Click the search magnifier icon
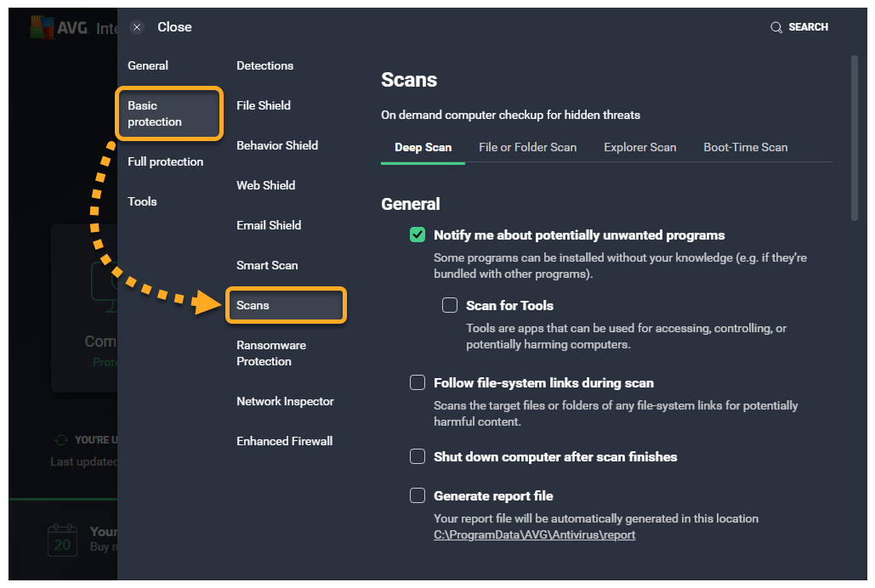 coord(776,27)
